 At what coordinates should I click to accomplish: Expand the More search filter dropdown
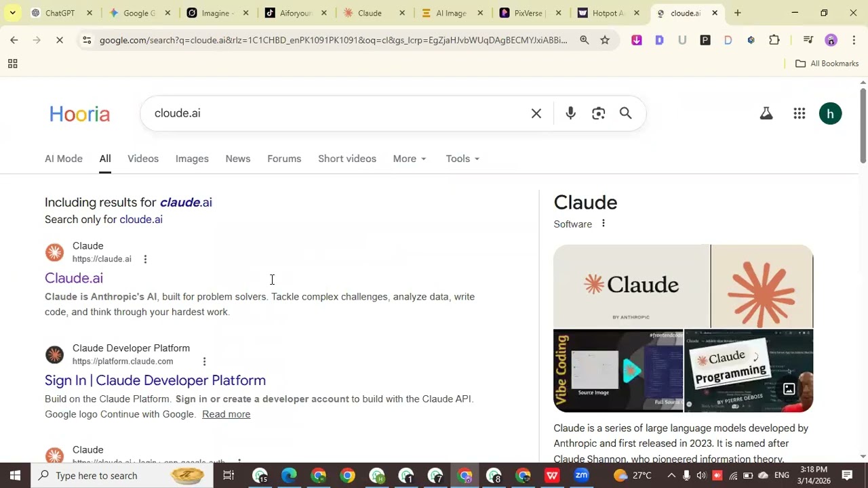410,159
